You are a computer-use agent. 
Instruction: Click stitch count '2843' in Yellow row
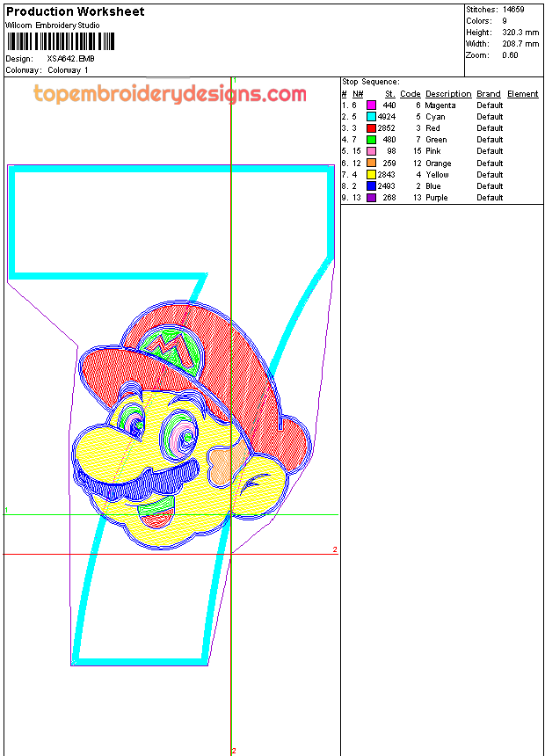click(x=386, y=175)
